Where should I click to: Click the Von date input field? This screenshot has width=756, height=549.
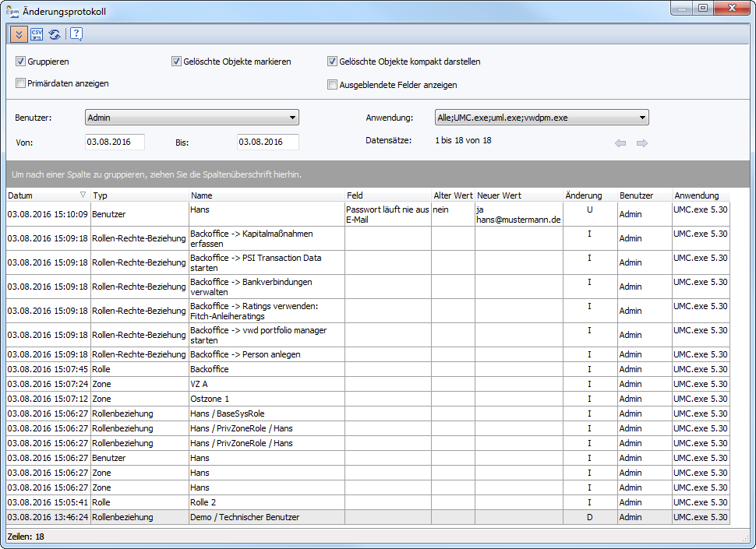tap(115, 143)
